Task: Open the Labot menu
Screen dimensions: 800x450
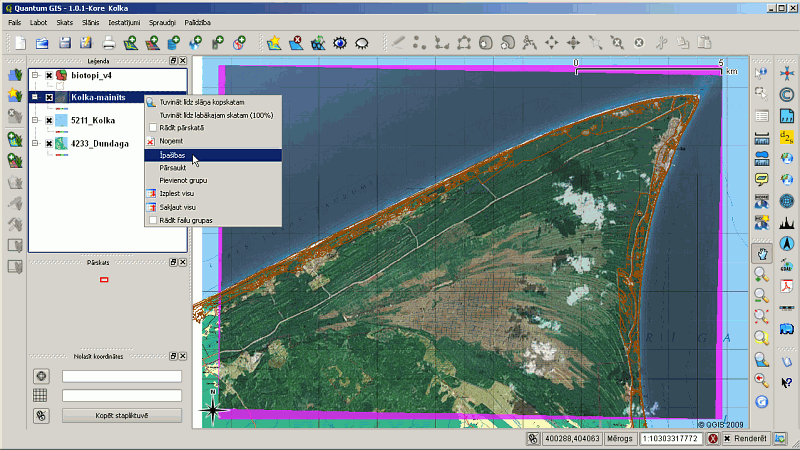Action: click(38, 22)
